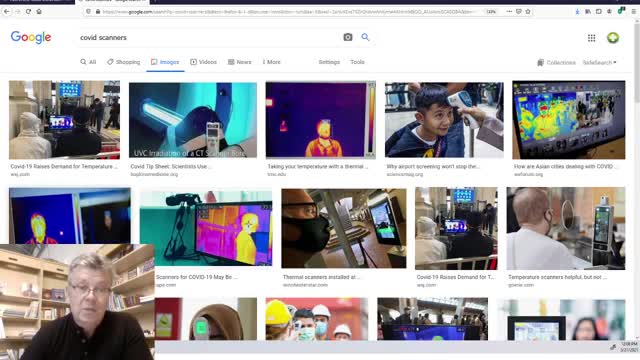
Task: Click the padlock site security icon
Action: click(x=98, y=12)
